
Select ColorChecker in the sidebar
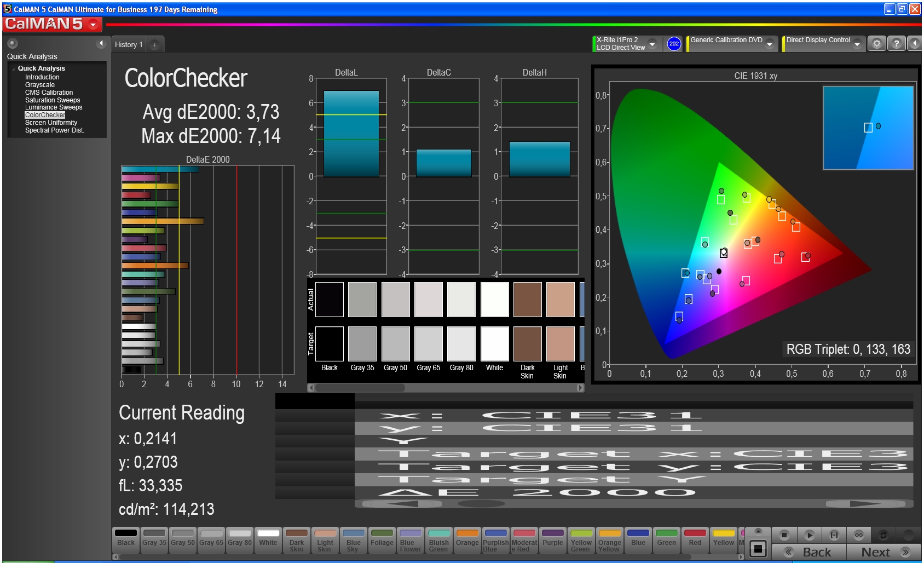(45, 115)
